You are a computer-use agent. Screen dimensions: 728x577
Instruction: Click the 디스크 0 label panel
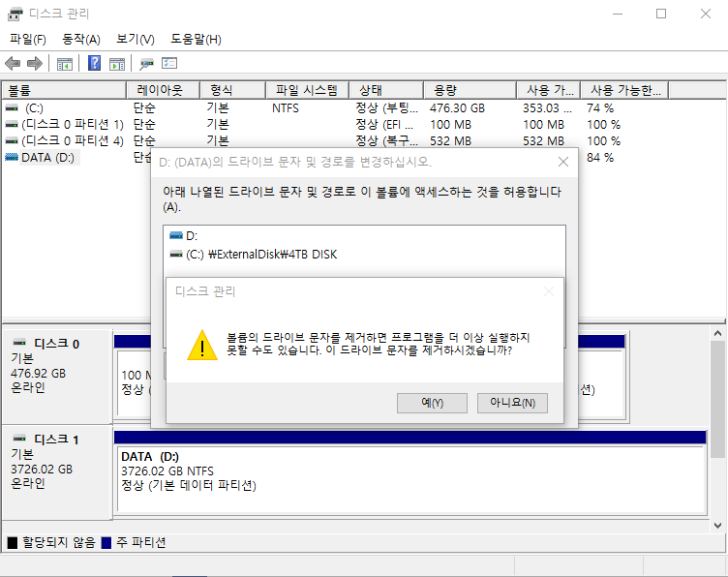click(57, 377)
